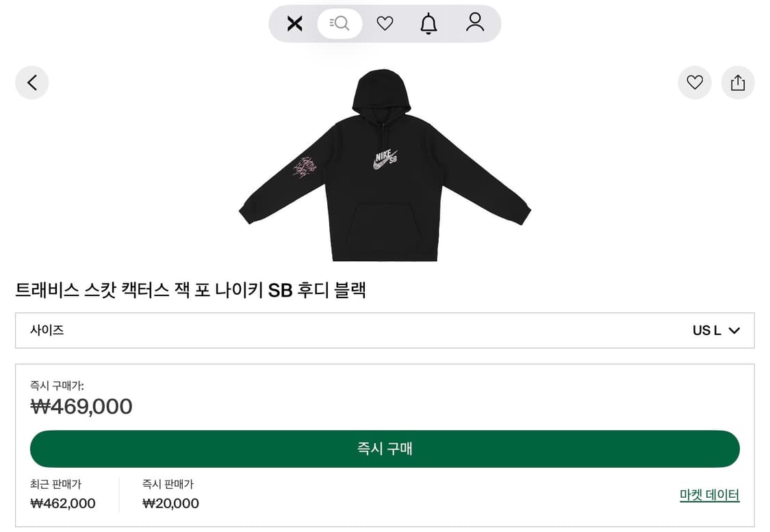The height and width of the screenshot is (532, 770).
Task: Open my profile via the person icon
Action: point(474,23)
